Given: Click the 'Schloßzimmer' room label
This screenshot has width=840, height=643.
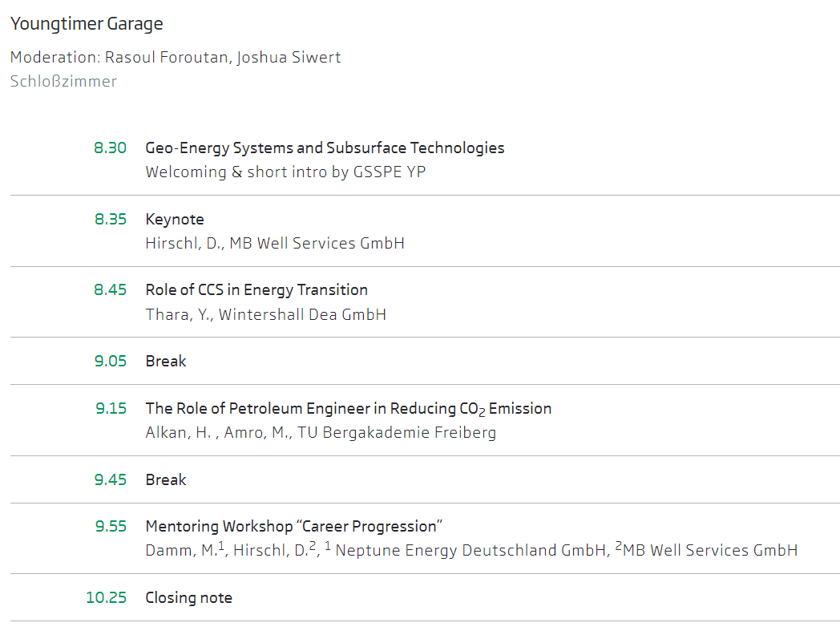Looking at the screenshot, I should (63, 82).
